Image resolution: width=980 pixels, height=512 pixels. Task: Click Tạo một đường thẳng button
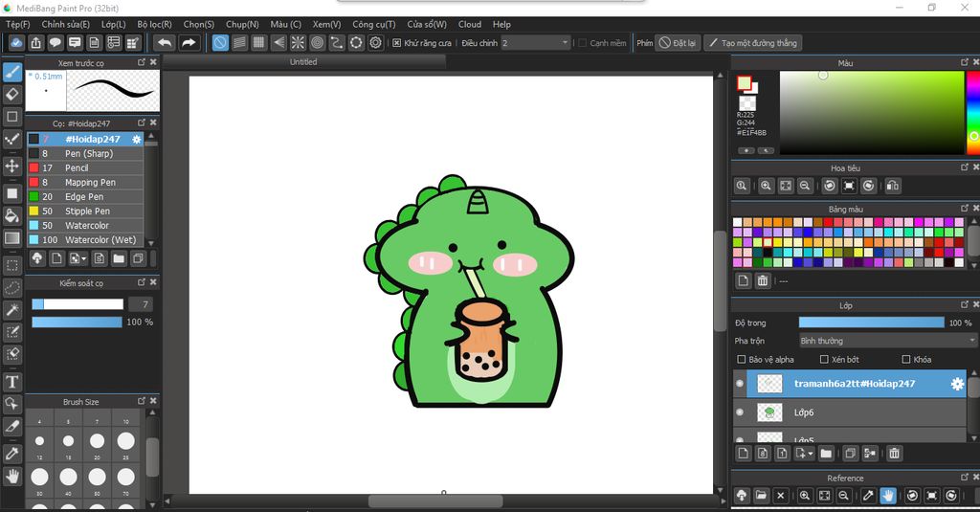pos(752,42)
